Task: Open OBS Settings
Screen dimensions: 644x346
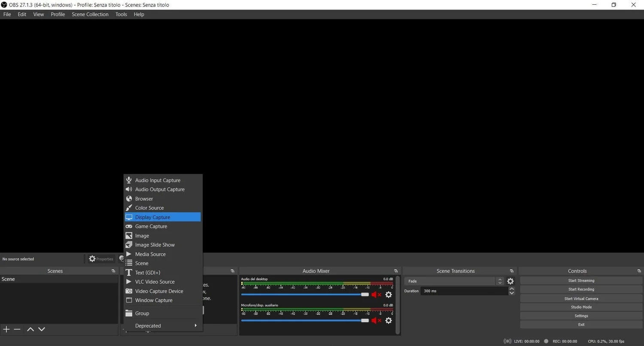Action: [581, 315]
